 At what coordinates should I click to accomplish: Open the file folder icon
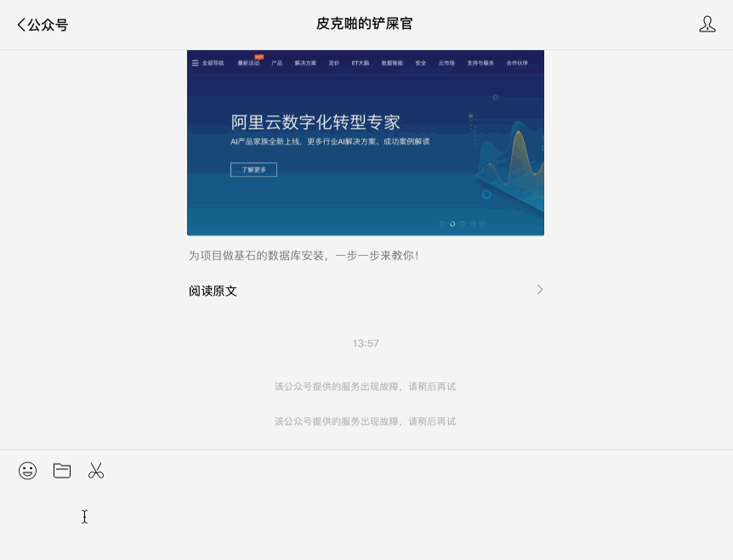[62, 470]
